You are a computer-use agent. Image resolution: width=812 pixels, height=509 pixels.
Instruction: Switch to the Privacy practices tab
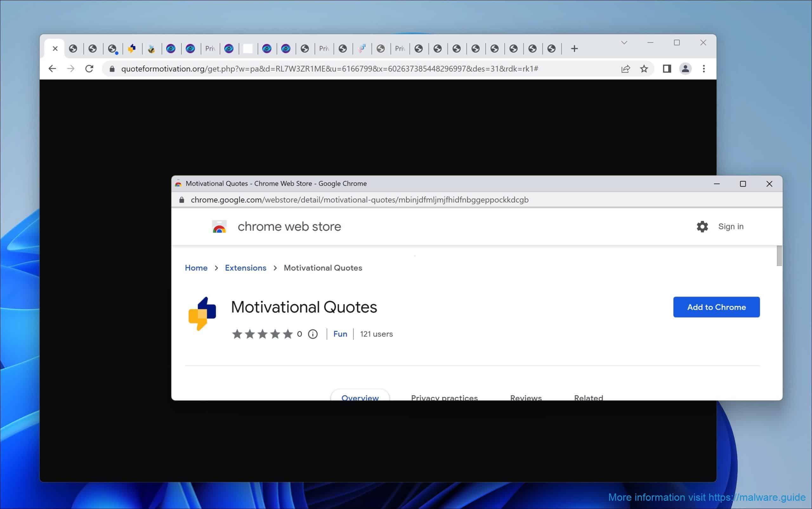coord(444,396)
